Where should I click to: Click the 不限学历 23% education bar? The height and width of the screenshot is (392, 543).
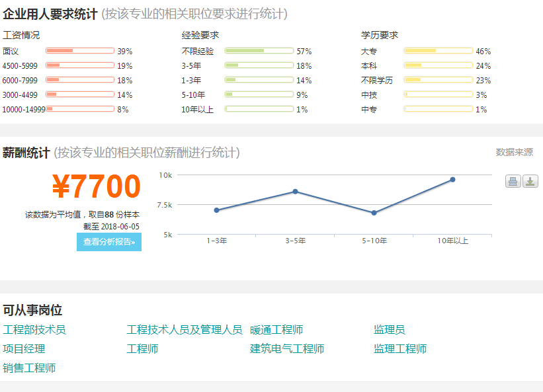click(x=438, y=80)
